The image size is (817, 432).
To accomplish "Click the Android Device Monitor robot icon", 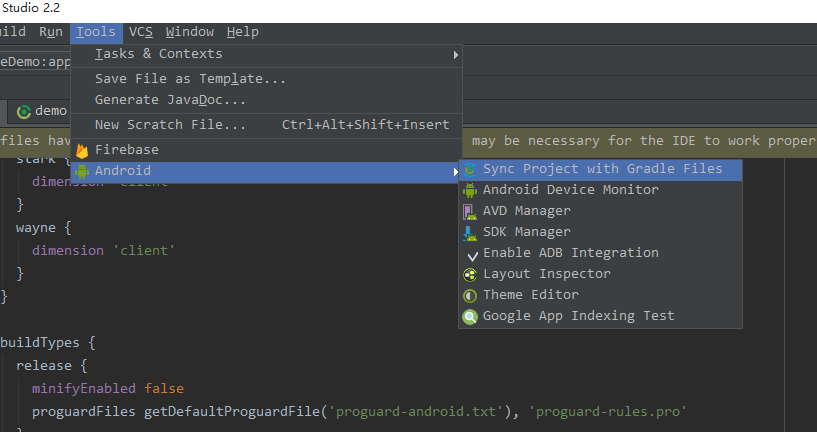I will point(469,190).
